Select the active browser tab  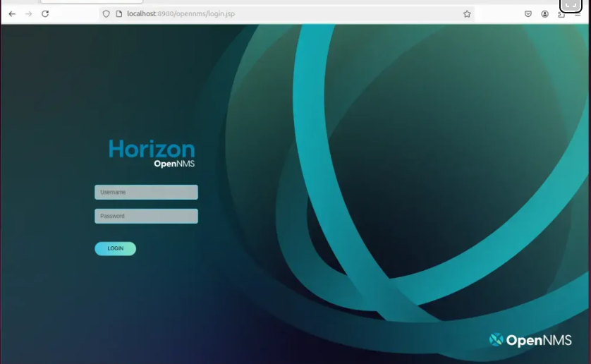coord(92,1)
